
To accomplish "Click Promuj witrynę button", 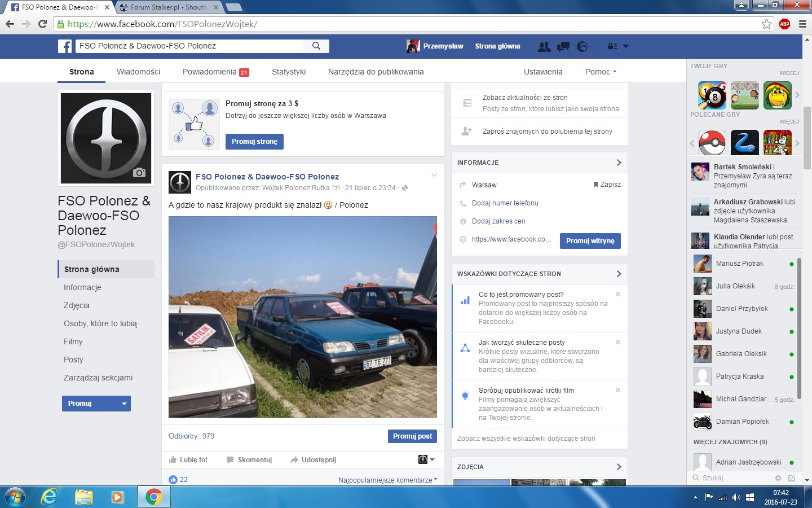I will 590,241.
